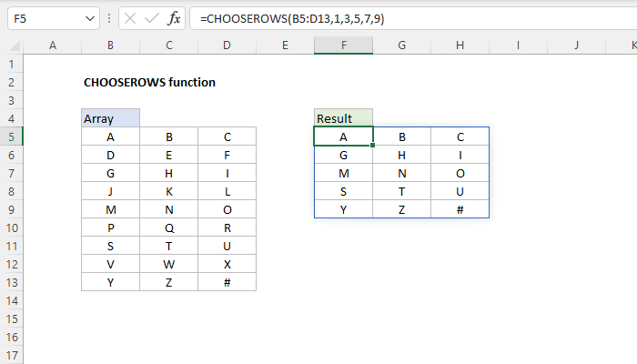Open the Insert Function fx dialog
Image resolution: width=637 pixels, height=364 pixels.
point(174,18)
